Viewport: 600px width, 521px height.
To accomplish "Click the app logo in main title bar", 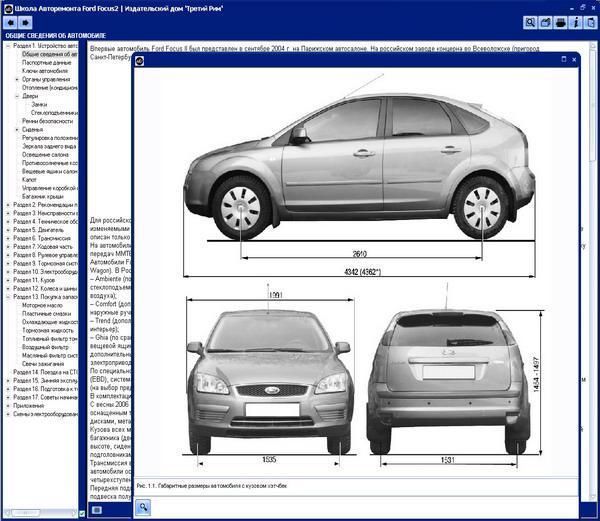I will click(x=8, y=8).
